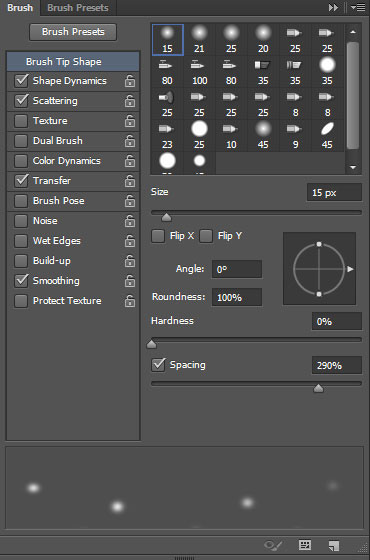The height and width of the screenshot is (560, 370).
Task: Click the Noise lock icon
Action: pos(130,221)
